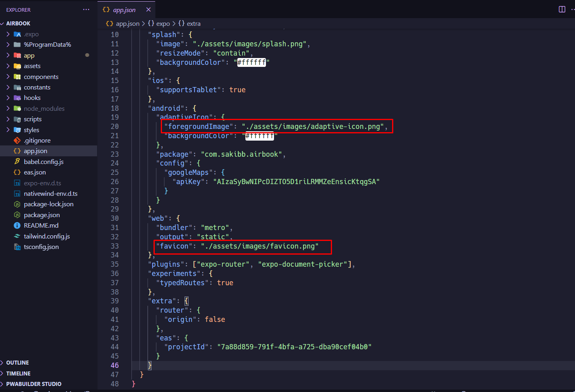Click adaptiveIcon backgroundColor #ffffff color value

tap(259, 136)
